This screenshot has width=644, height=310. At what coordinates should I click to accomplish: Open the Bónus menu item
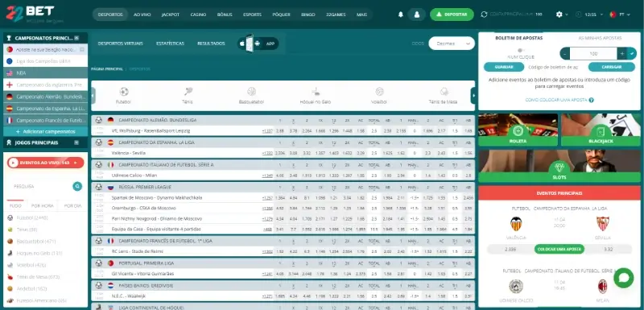[225, 14]
